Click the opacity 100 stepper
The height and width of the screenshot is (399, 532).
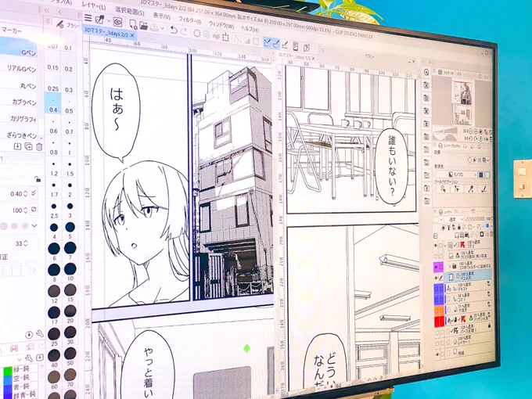[25, 210]
